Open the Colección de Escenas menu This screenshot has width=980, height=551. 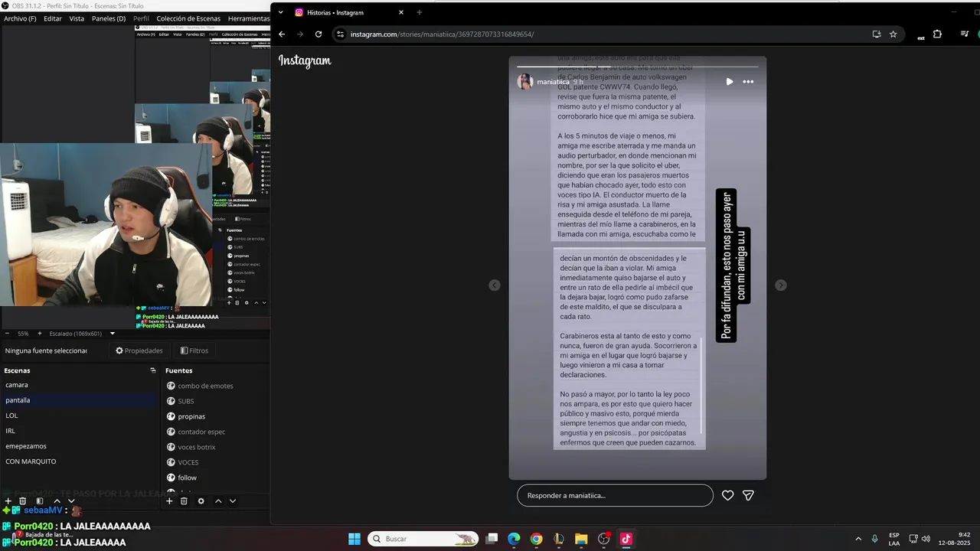click(x=188, y=18)
